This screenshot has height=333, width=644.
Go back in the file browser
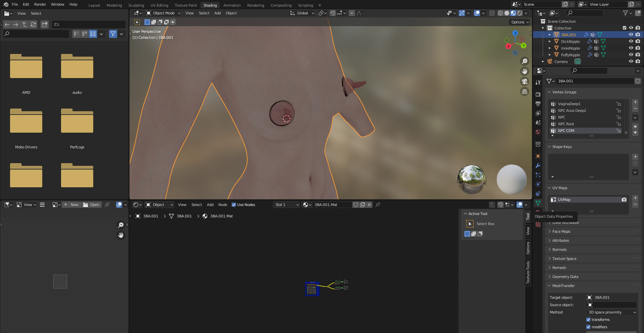(x=7, y=24)
